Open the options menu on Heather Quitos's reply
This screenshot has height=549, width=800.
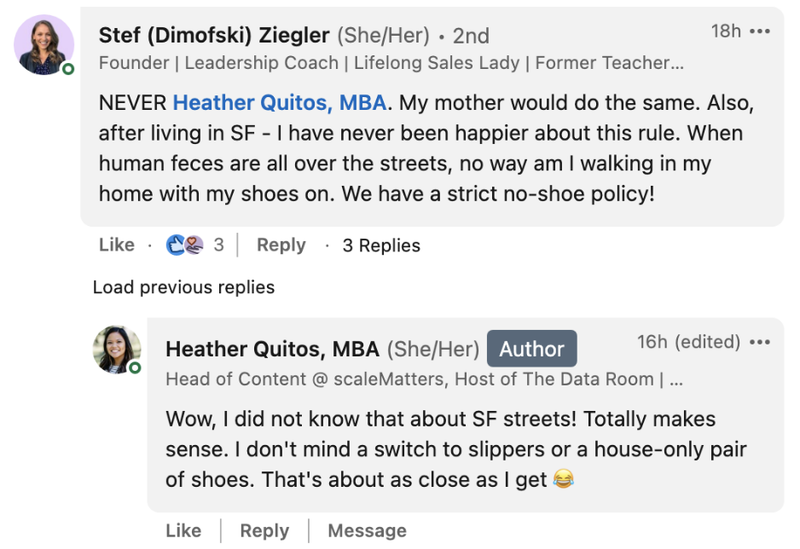point(760,343)
